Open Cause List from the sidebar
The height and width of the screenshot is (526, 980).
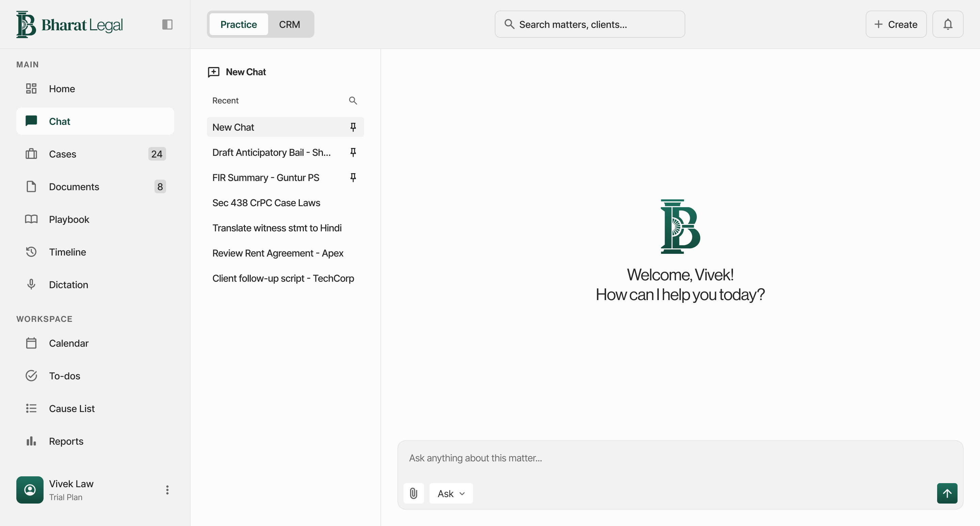(95, 409)
